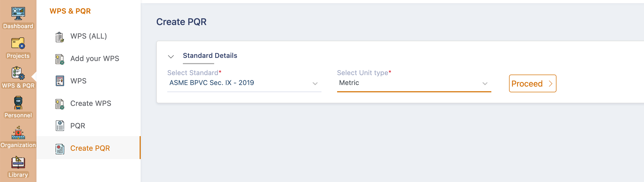The height and width of the screenshot is (182, 644).
Task: Click the Create WPS document icon
Action: point(60,104)
